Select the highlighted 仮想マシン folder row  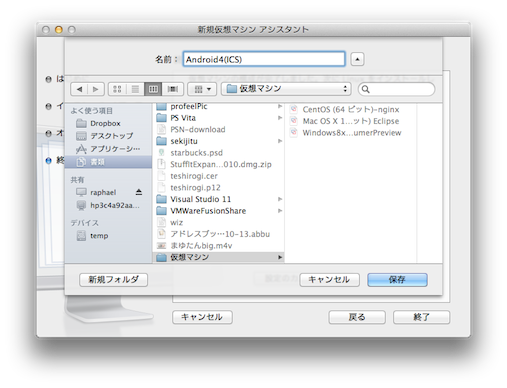(x=218, y=257)
